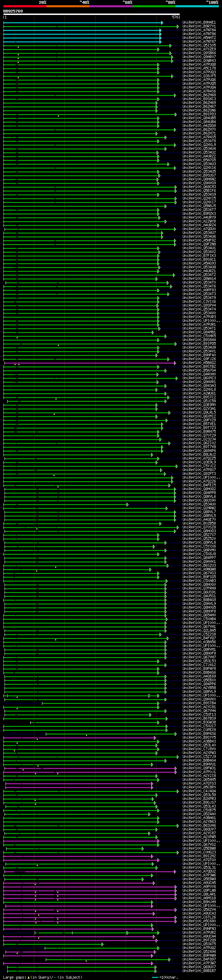Click label UniRef100_Q5JC59
Screen dimensions: 222x980
coord(199,401)
